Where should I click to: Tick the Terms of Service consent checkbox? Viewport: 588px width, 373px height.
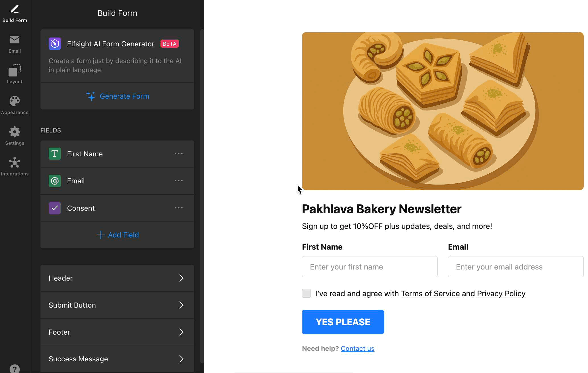[x=306, y=293]
